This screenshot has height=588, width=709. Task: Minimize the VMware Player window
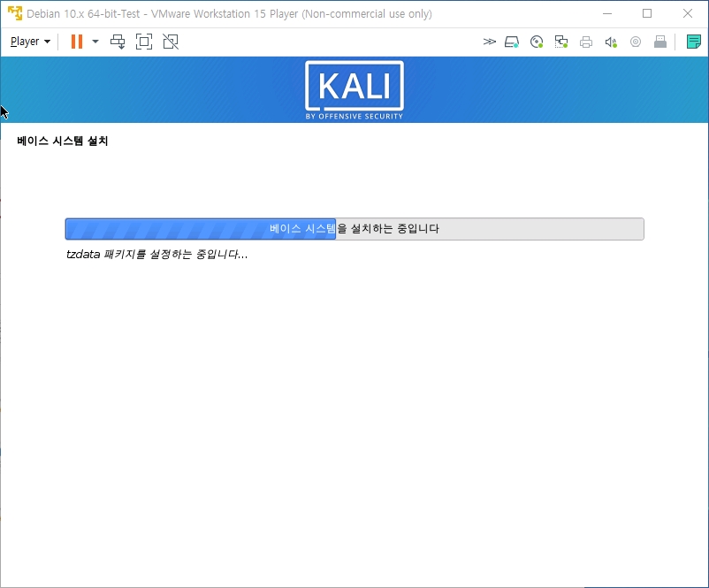607,13
